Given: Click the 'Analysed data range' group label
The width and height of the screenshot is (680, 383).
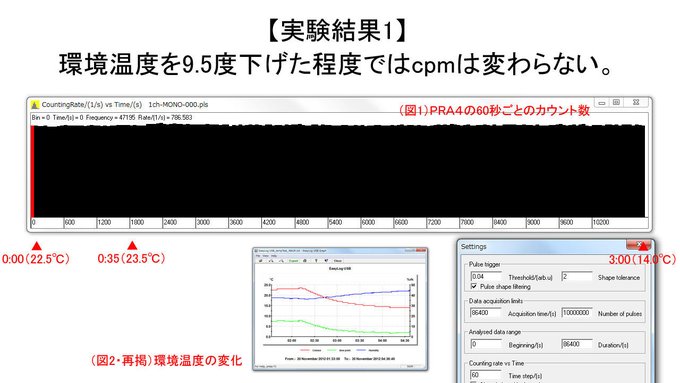Looking at the screenshot, I should pos(495,332).
